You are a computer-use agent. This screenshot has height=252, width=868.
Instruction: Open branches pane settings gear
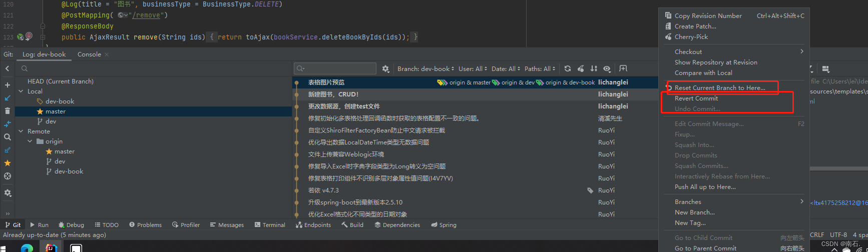[x=8, y=192]
